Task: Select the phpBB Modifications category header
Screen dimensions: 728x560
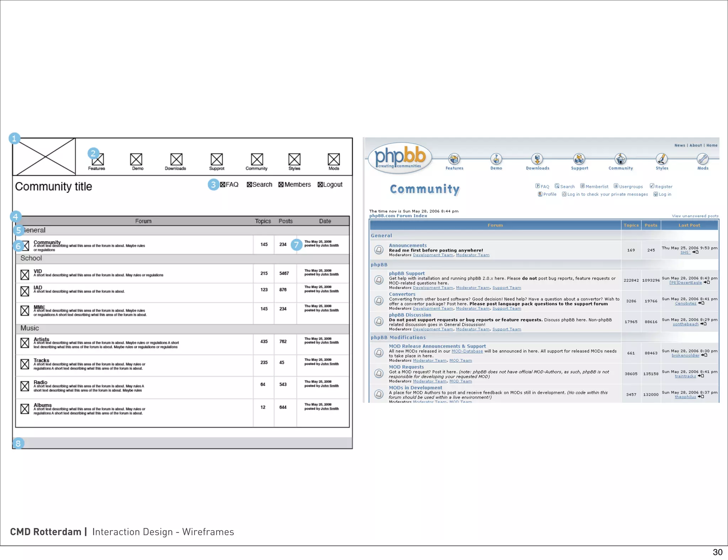Action: click(x=398, y=338)
